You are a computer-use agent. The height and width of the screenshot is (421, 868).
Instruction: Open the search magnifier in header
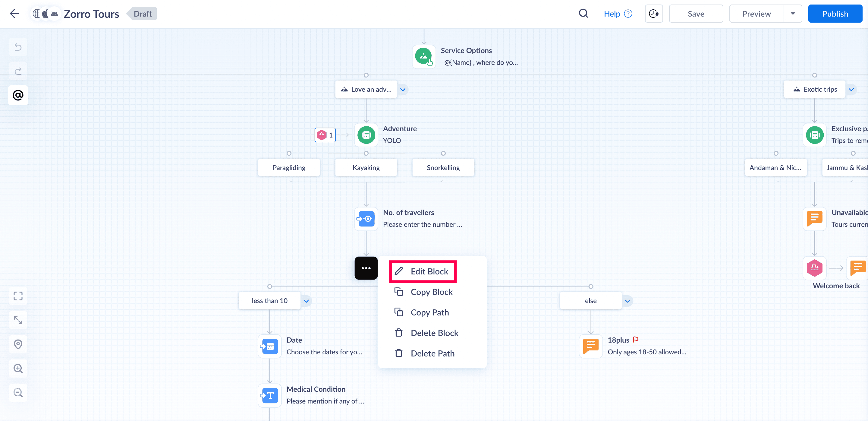tap(583, 14)
